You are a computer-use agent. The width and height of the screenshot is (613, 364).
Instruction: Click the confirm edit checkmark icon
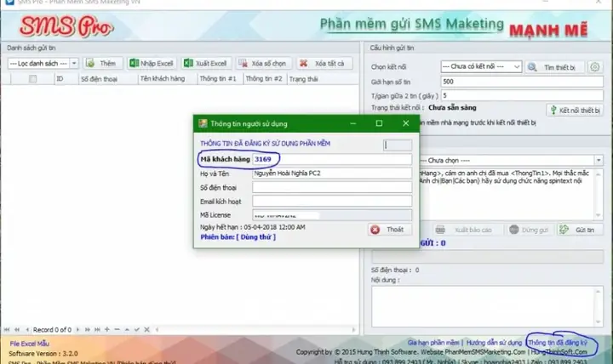(137, 330)
